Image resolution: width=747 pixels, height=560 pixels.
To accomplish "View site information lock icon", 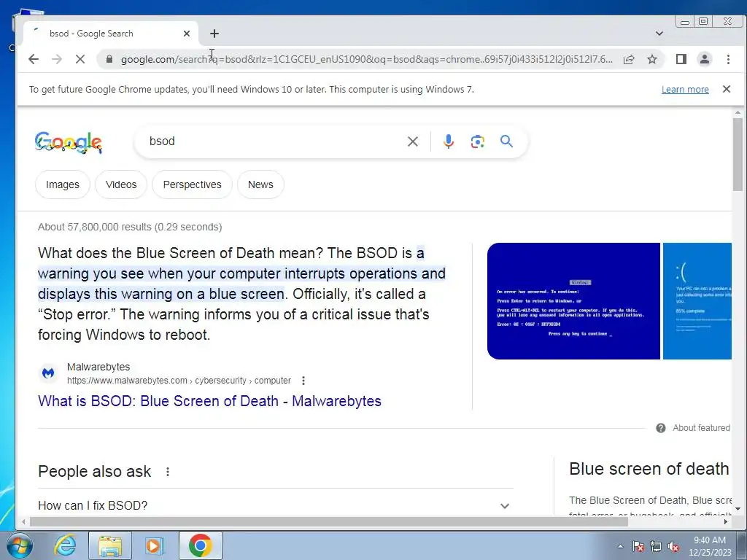I will 109,59.
